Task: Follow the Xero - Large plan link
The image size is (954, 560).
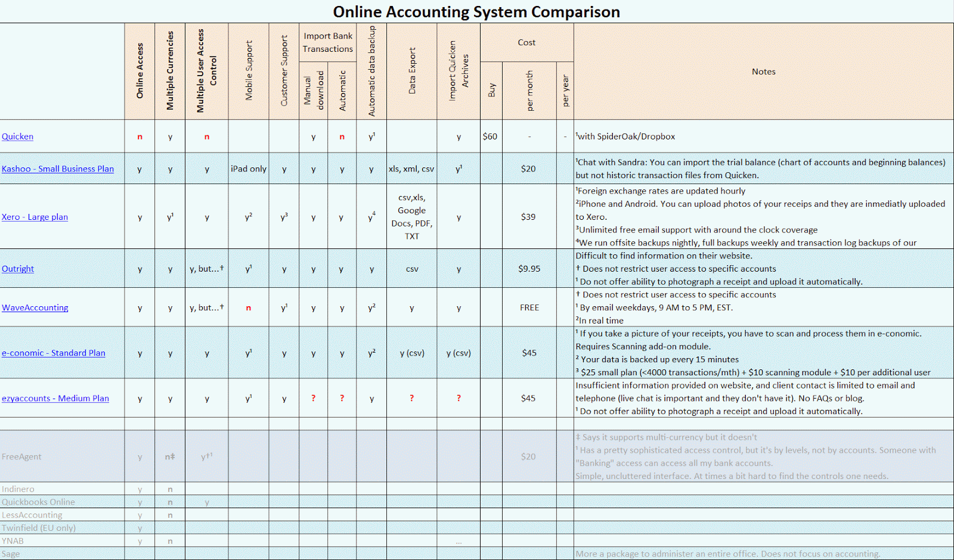Action: (35, 217)
